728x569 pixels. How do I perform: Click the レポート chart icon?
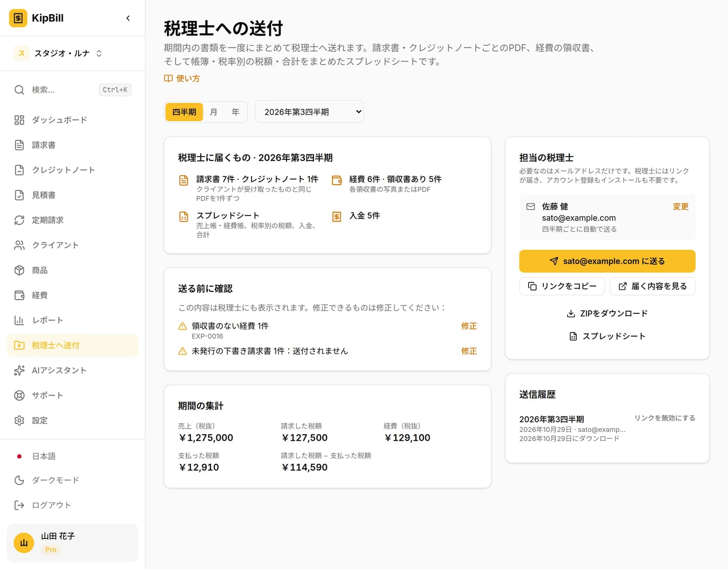[x=19, y=321]
